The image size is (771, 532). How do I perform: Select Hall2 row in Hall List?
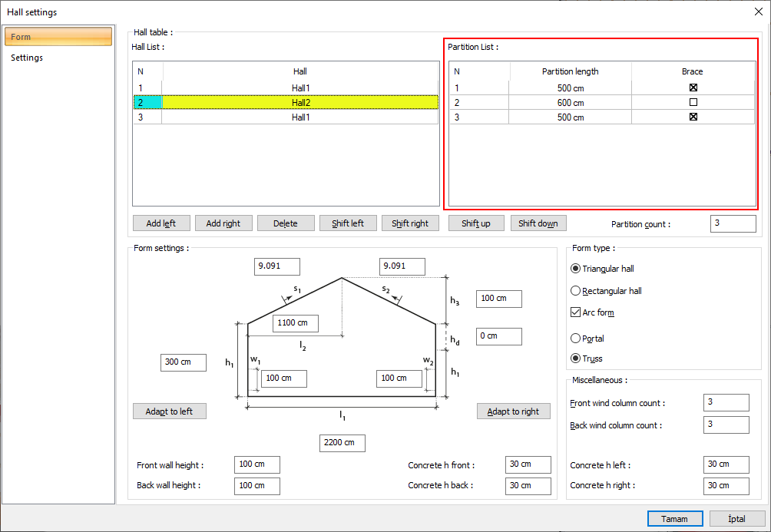click(x=300, y=102)
